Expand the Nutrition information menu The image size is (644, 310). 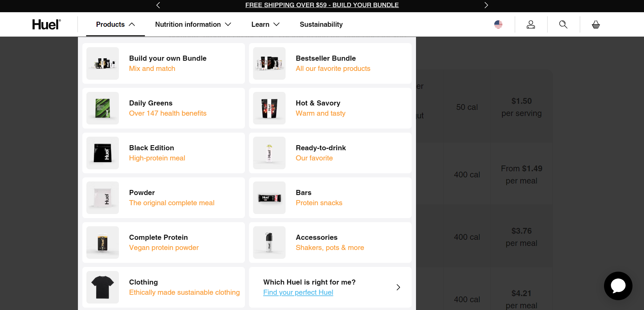click(193, 24)
